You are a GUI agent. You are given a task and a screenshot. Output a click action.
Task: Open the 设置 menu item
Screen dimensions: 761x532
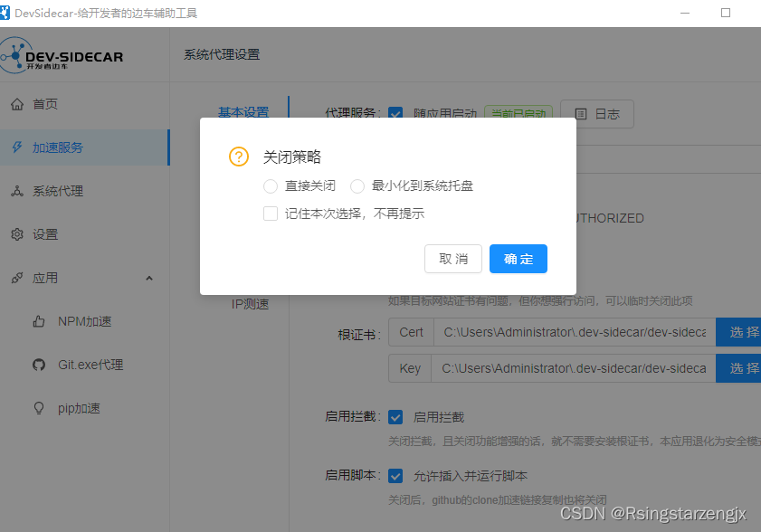[x=84, y=234]
